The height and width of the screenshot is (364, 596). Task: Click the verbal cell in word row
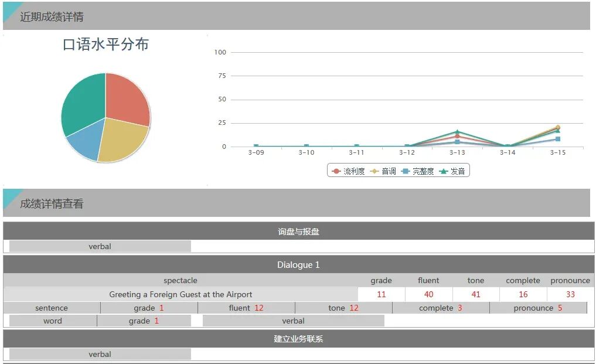tap(293, 321)
